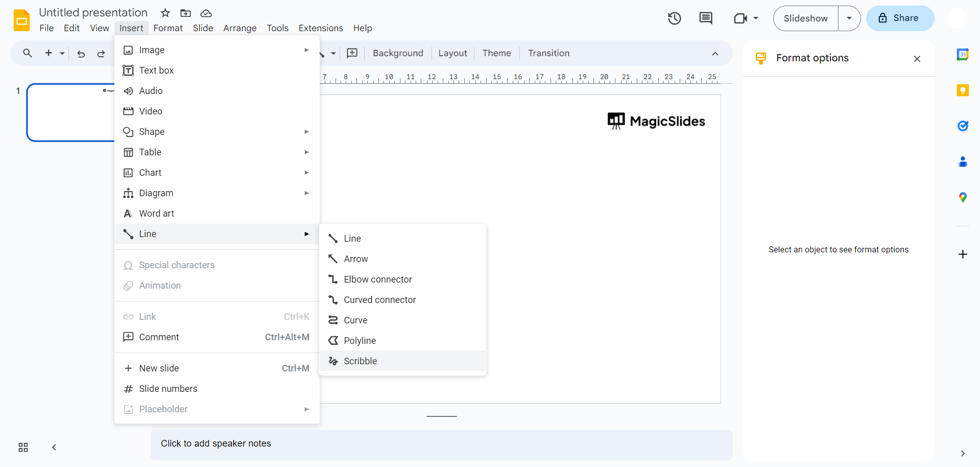Open the search tool in toolbar

[x=27, y=53]
